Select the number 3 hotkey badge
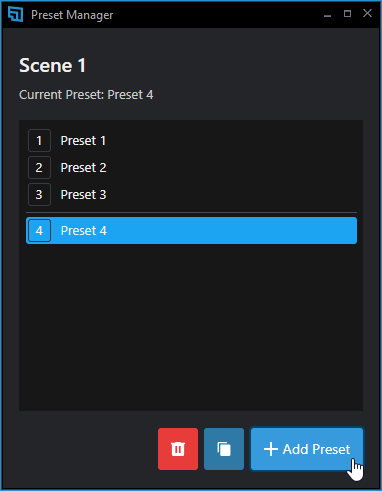Viewport: 382px width, 491px height. click(x=39, y=194)
